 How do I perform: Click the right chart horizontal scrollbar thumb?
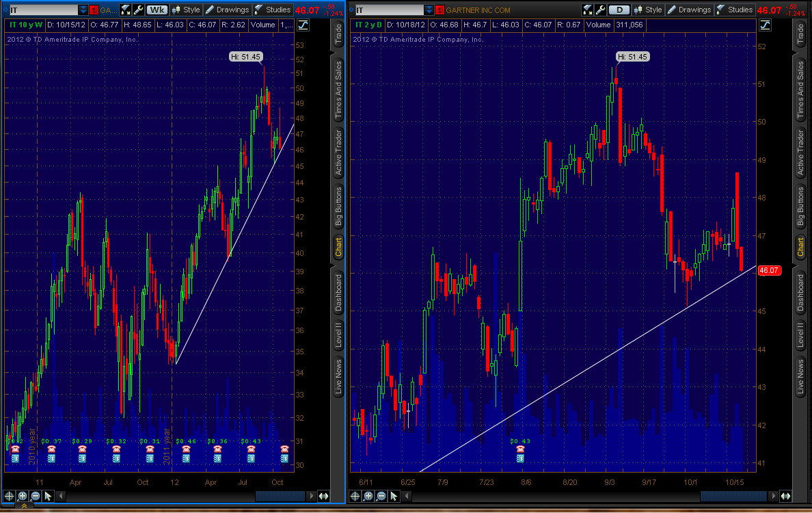coord(733,496)
